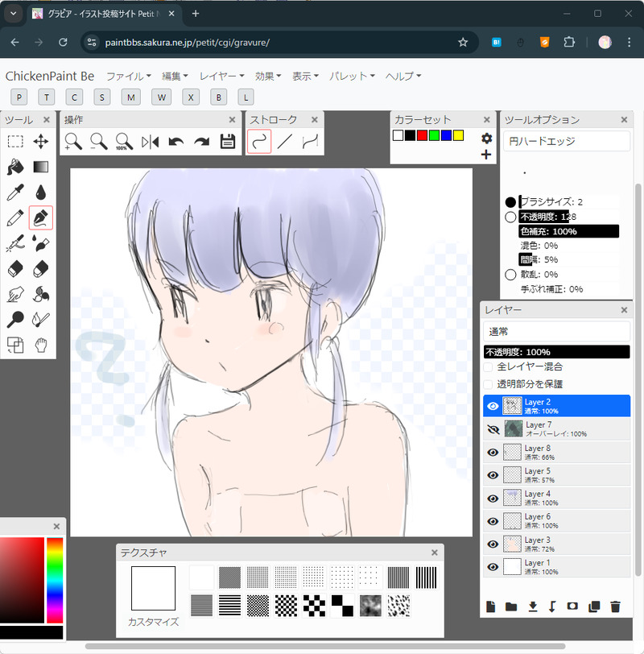Select the rotate canvas tool
Screen dimensions: 644x654
[15, 345]
